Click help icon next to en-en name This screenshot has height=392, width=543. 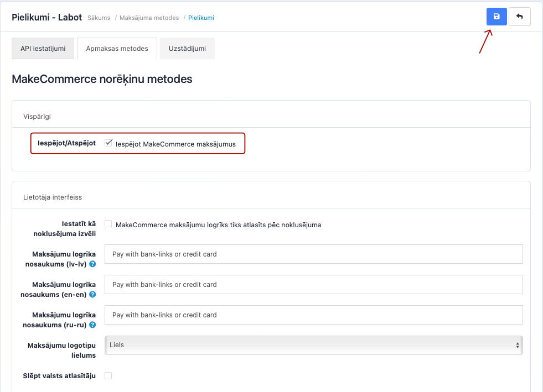coord(92,295)
